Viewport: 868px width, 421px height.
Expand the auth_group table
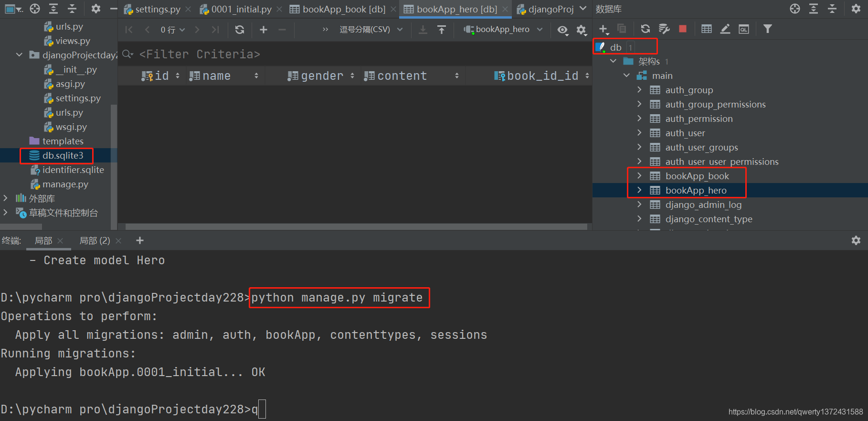pyautogui.click(x=639, y=90)
